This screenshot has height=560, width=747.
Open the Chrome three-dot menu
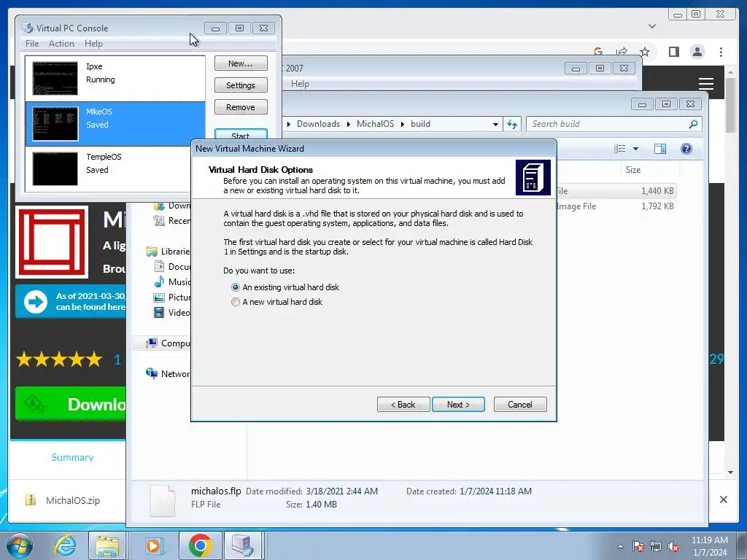721,52
